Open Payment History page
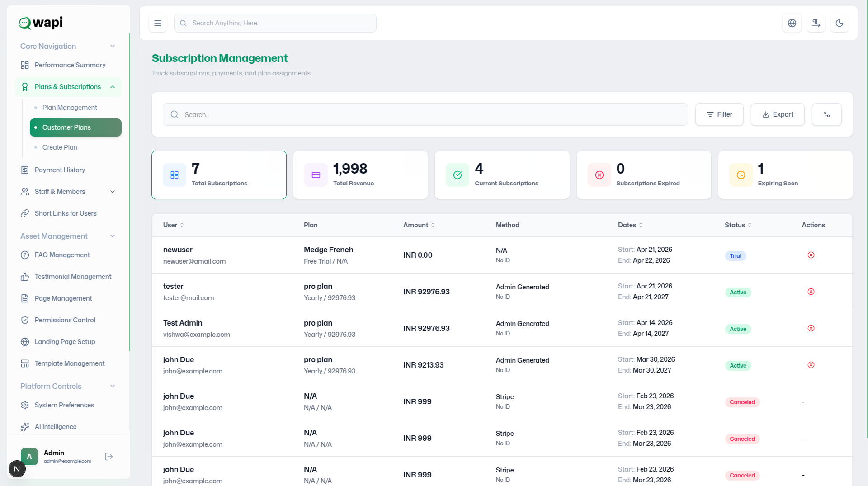Screen dimensions: 868x486 [x=68, y=170]
